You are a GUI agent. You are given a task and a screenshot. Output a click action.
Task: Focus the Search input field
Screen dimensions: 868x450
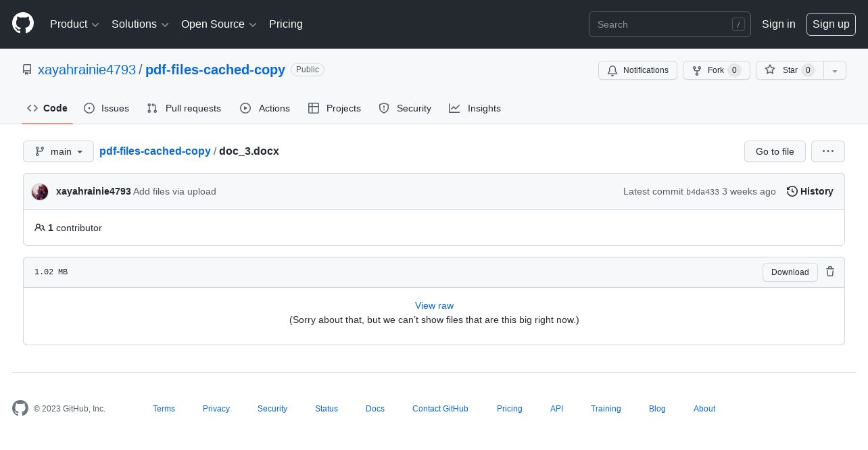[670, 24]
